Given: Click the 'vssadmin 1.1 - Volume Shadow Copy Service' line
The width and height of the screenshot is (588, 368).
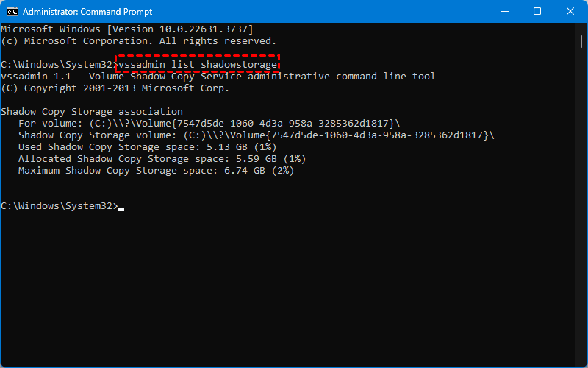Looking at the screenshot, I should coord(218,77).
